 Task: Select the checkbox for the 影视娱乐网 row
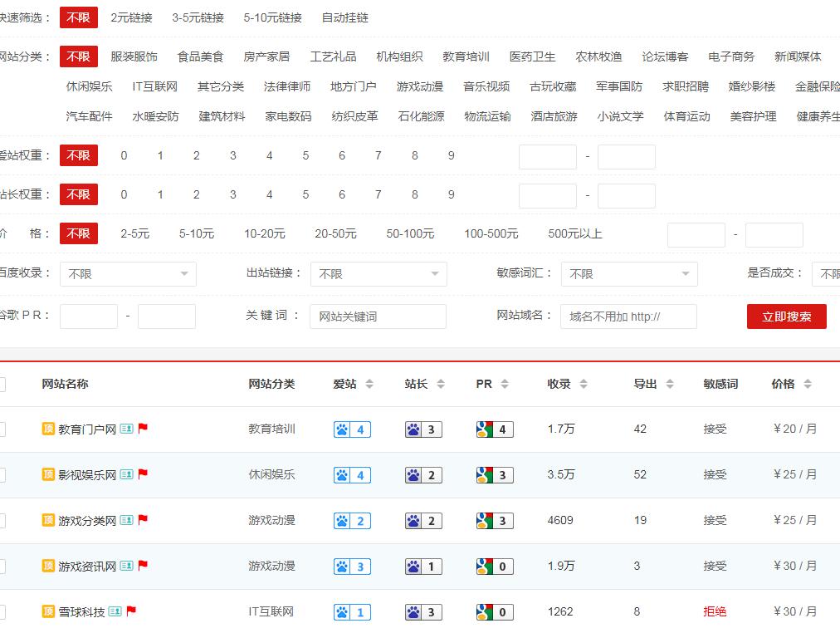pyautogui.click(x=3, y=475)
